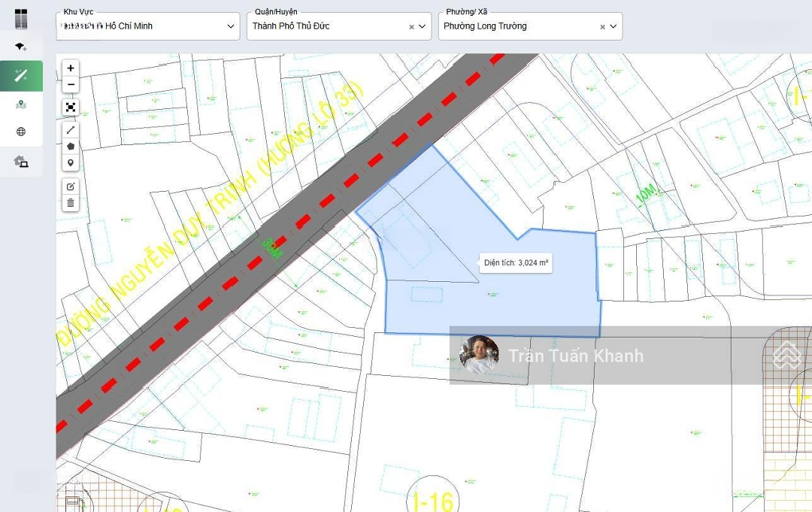Expand the Khu Vực dropdown
812x512 pixels.
(231, 26)
